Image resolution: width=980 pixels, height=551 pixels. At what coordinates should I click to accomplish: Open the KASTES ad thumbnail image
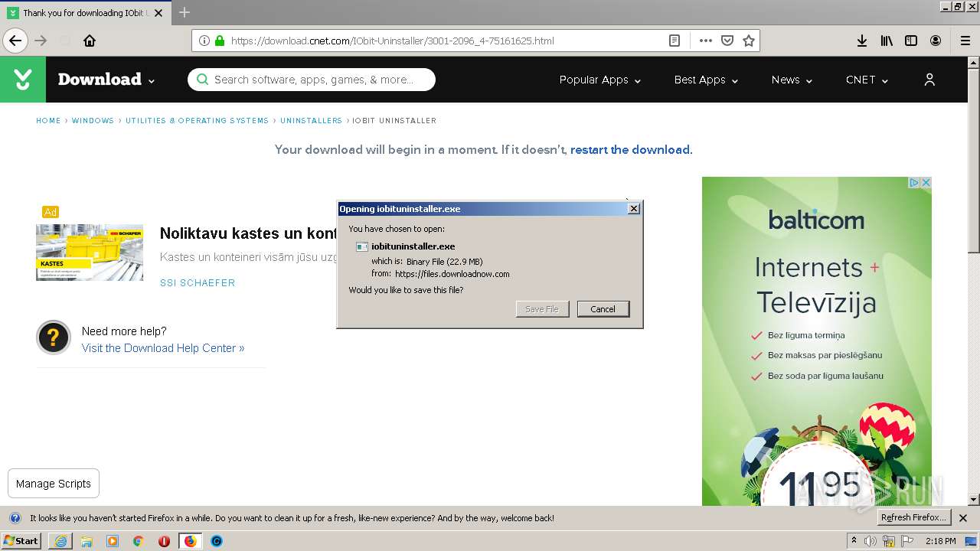coord(90,252)
